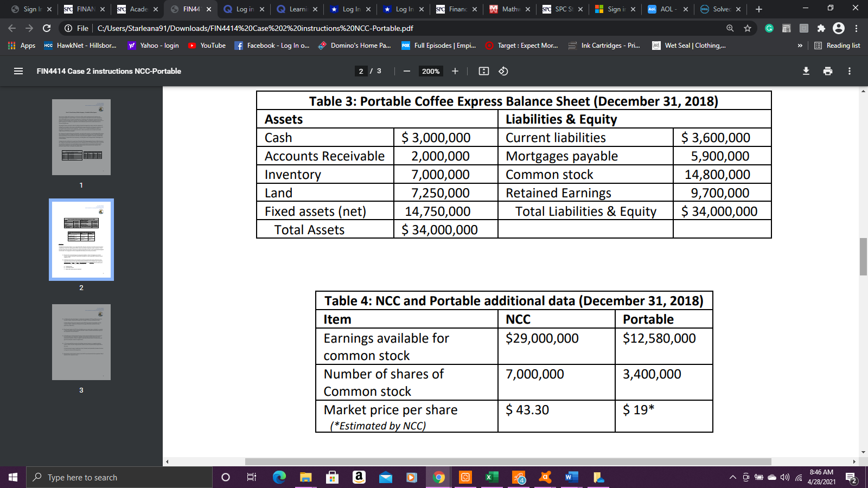Open the Ink Cartridges bookmark
Image resolution: width=868 pixels, height=488 pixels.
[604, 46]
